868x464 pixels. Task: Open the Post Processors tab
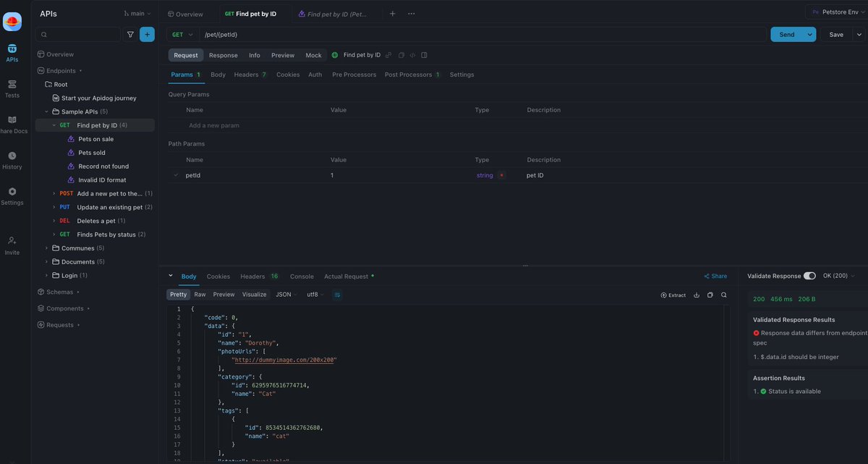412,75
